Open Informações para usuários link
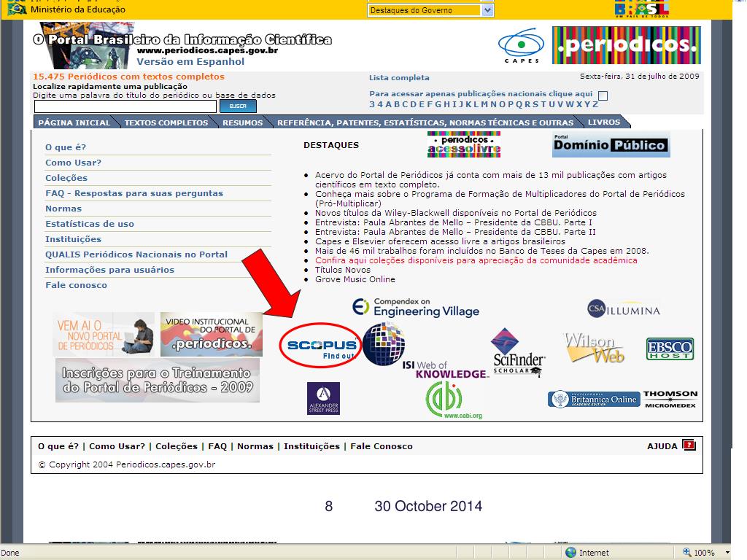747x560 pixels. click(x=109, y=270)
